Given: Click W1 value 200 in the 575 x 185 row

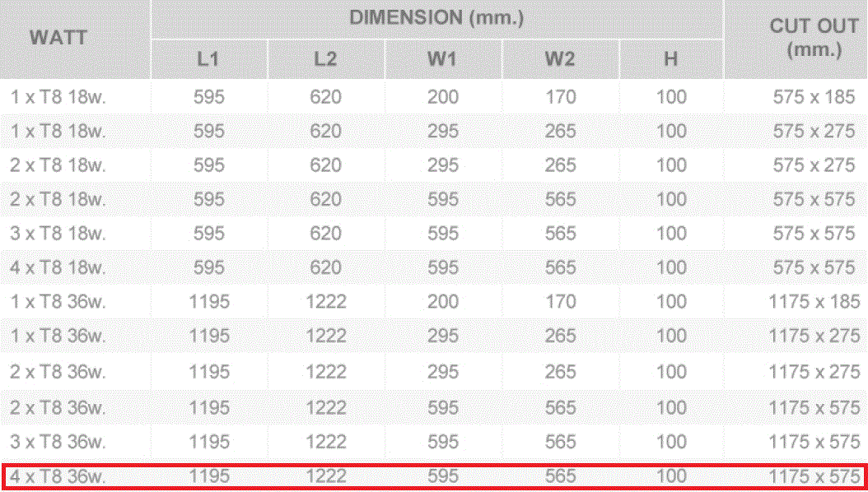Looking at the screenshot, I should [x=442, y=97].
